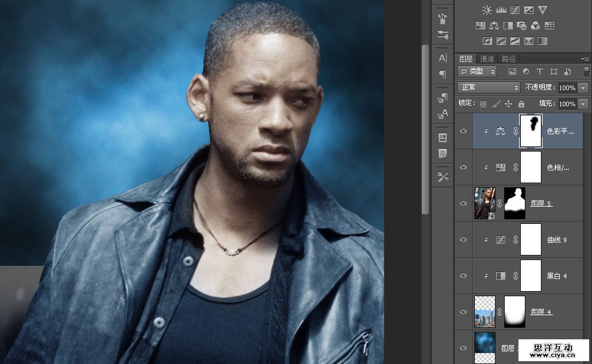
Task: Toggle visibility of 曲线 9 layer
Action: [x=463, y=239]
